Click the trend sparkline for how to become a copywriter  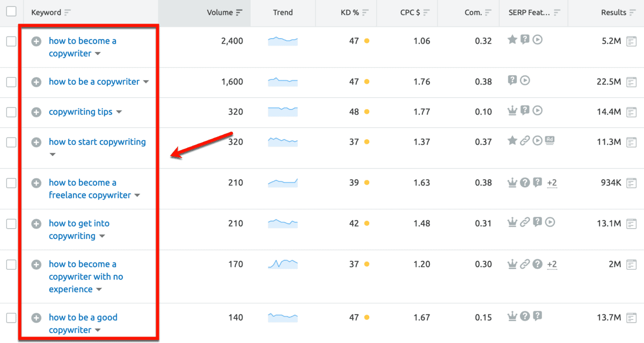point(282,40)
